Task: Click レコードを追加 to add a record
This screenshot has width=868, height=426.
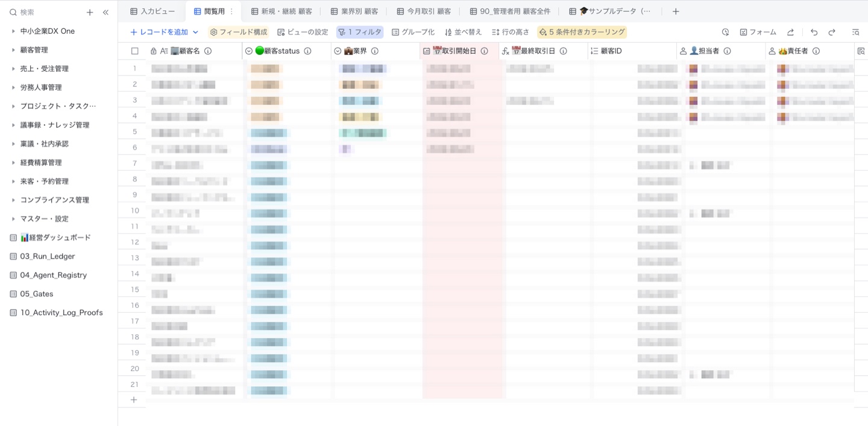Action: pos(159,32)
